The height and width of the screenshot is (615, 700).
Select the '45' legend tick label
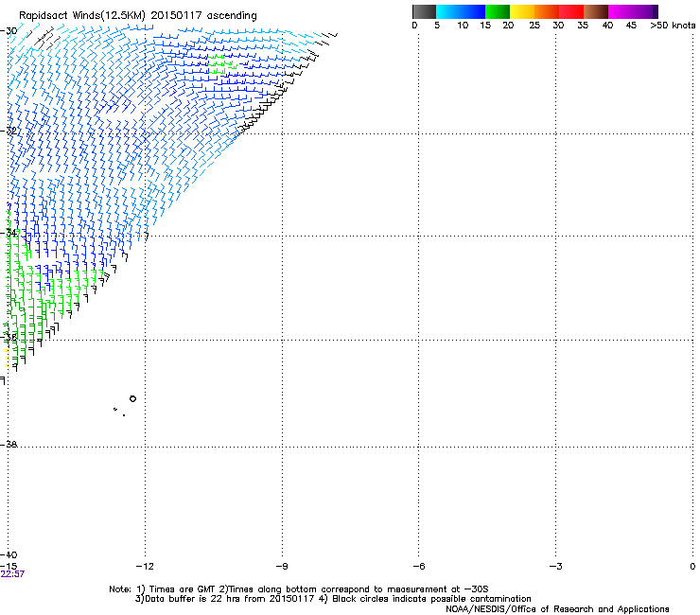click(631, 26)
